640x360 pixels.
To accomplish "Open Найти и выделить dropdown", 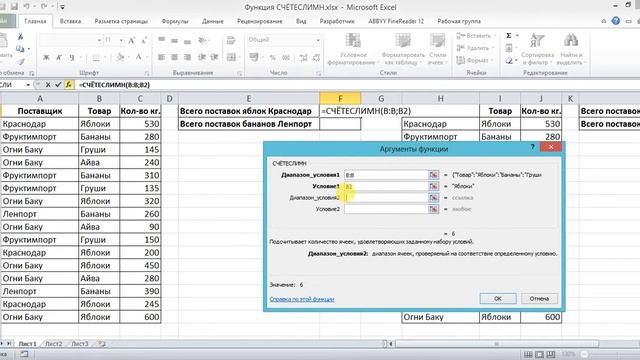I will tap(571, 50).
